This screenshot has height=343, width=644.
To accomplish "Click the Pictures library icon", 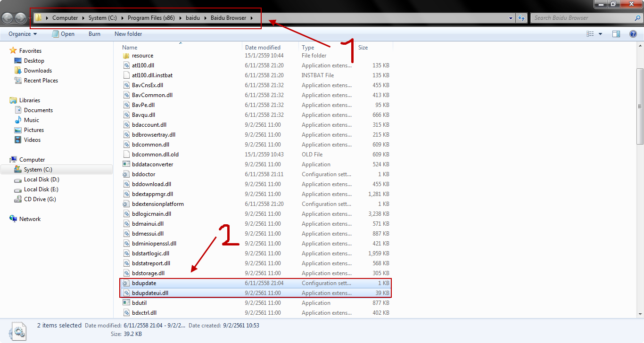I will 18,130.
